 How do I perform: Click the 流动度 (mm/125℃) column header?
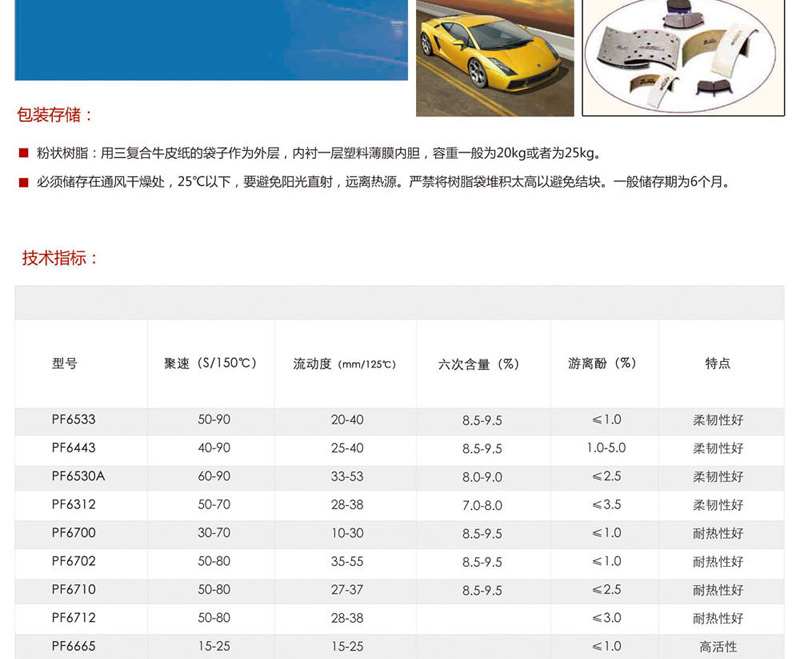(345, 364)
